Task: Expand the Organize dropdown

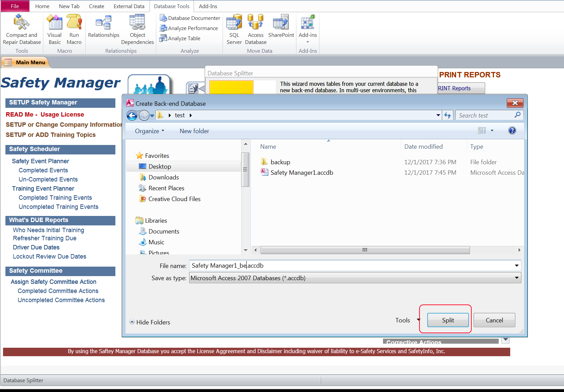Action: [150, 131]
